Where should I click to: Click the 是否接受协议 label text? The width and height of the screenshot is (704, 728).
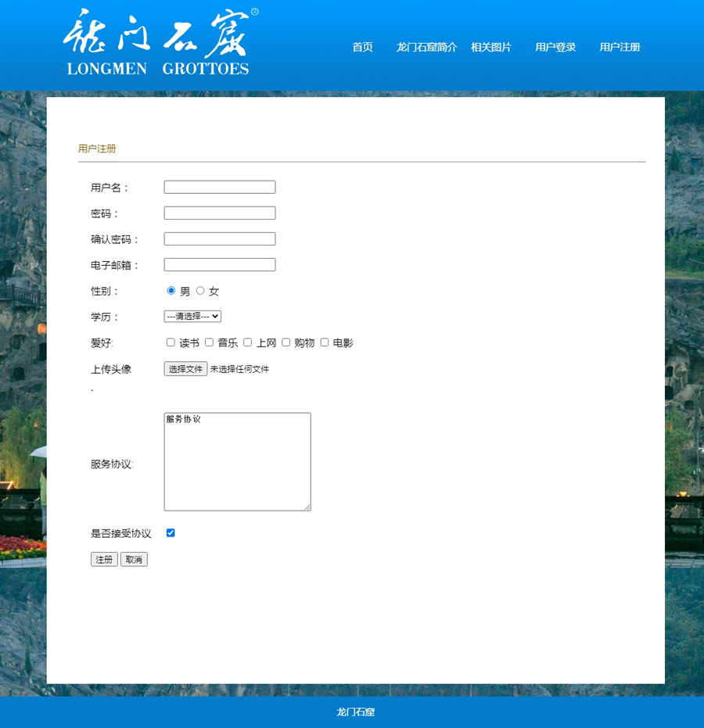(x=121, y=533)
